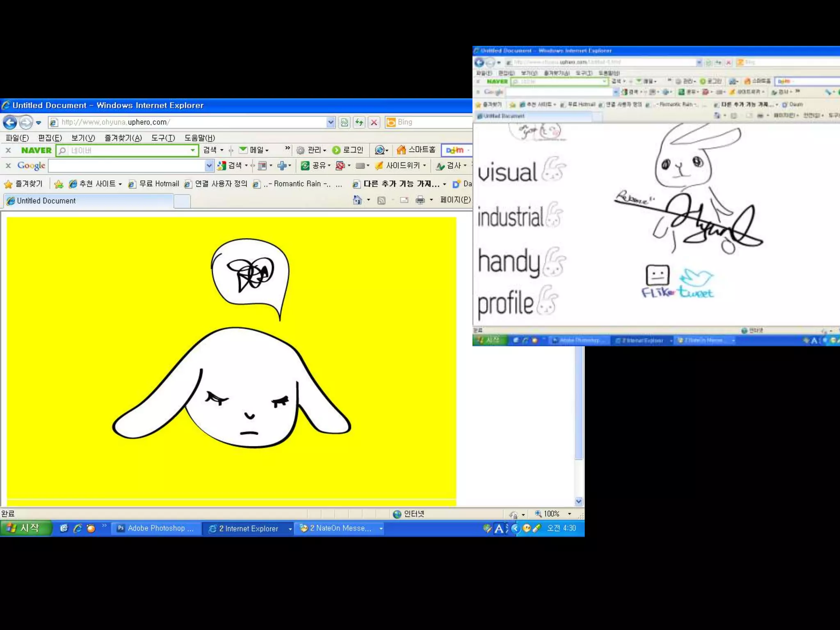Click the Add to favorites bar star icon

tap(59, 184)
